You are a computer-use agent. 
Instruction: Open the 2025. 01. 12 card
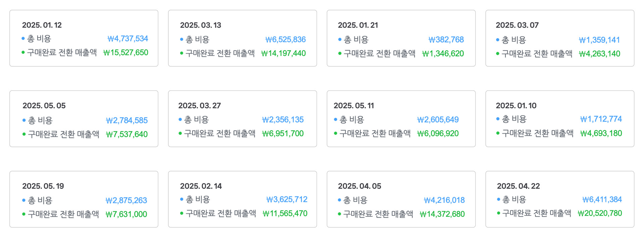click(84, 38)
